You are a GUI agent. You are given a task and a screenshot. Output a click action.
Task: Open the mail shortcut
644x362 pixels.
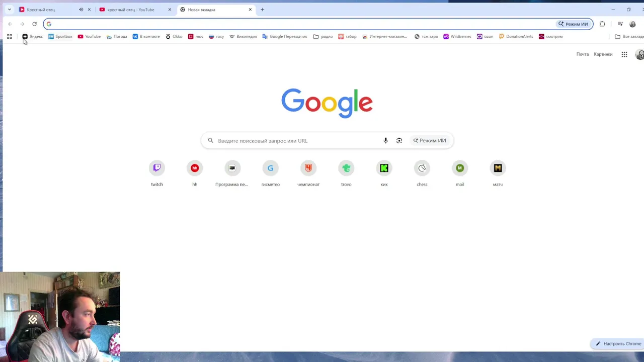point(460,173)
